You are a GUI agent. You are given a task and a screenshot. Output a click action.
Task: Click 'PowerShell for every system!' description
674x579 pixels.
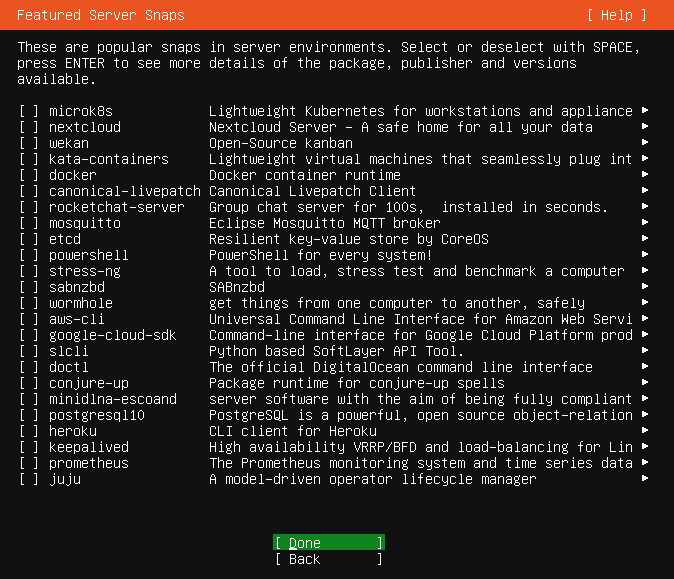pyautogui.click(x=320, y=255)
